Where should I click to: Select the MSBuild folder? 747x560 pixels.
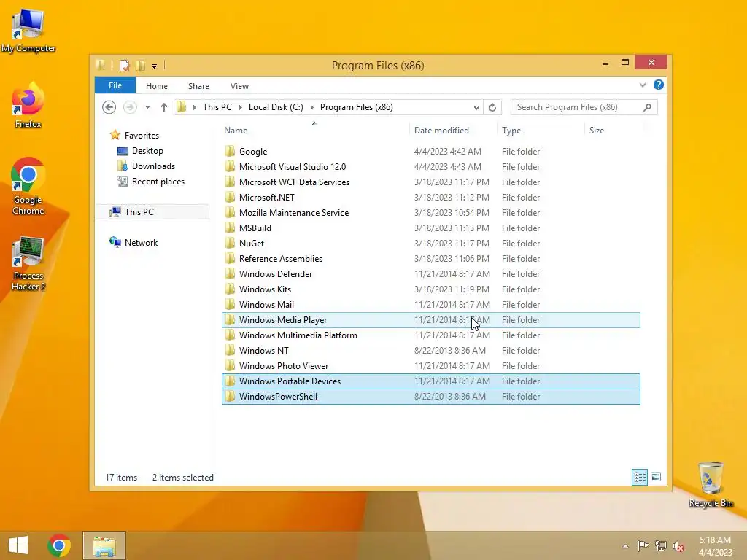point(430,227)
